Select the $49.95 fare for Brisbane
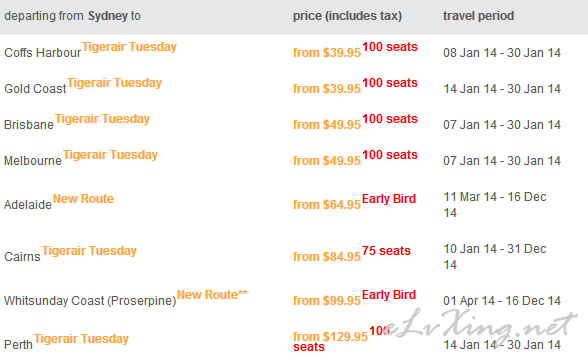 pyautogui.click(x=327, y=124)
